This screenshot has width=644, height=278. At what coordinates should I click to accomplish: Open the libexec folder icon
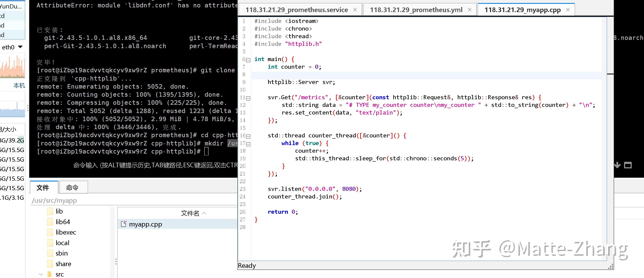pyautogui.click(x=50, y=232)
